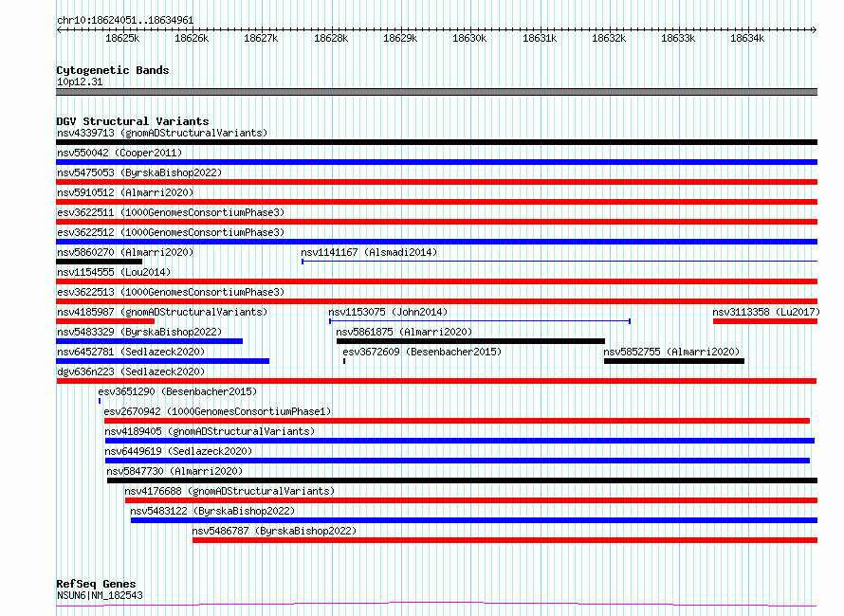Click the nsv6449619 Sedlazeck2020 label
The width and height of the screenshot is (844, 616).
pyautogui.click(x=178, y=451)
